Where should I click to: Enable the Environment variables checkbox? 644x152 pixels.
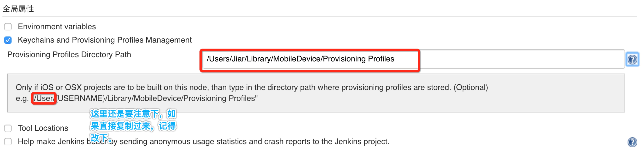[8, 27]
